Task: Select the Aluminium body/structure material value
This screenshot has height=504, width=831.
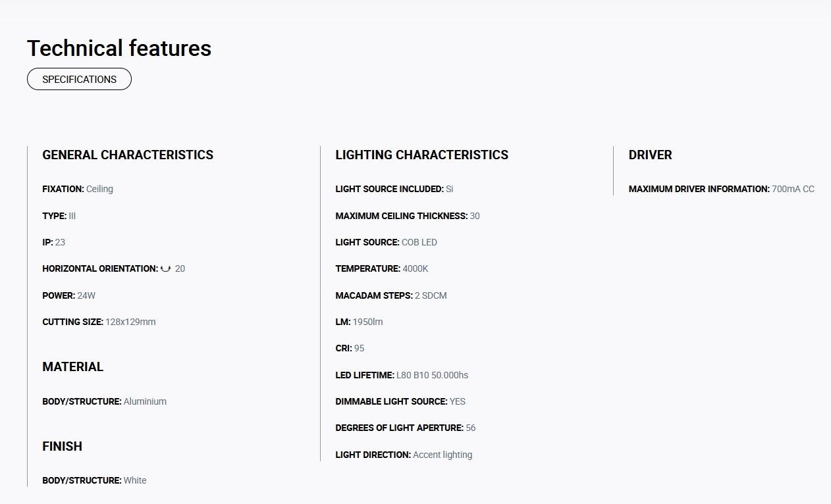Action: click(145, 401)
